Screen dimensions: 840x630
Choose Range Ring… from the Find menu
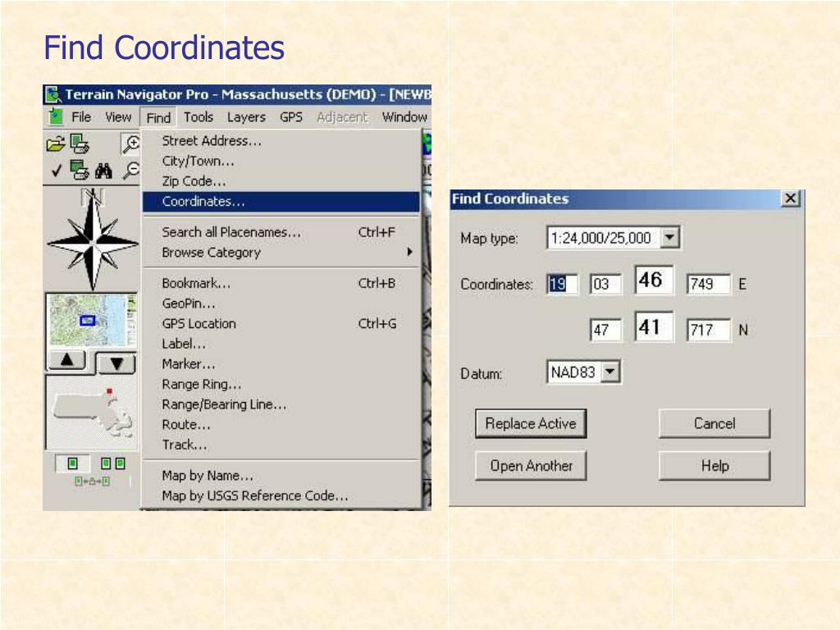pos(281,384)
